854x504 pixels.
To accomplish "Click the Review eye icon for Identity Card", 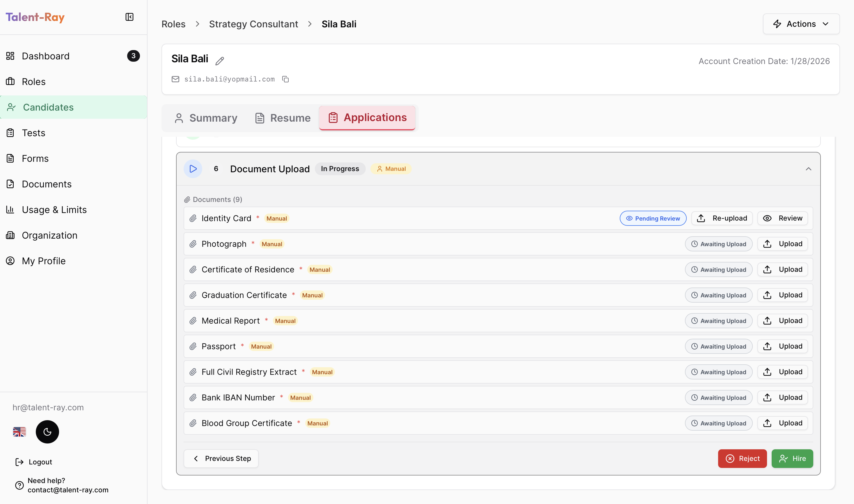I will 768,218.
